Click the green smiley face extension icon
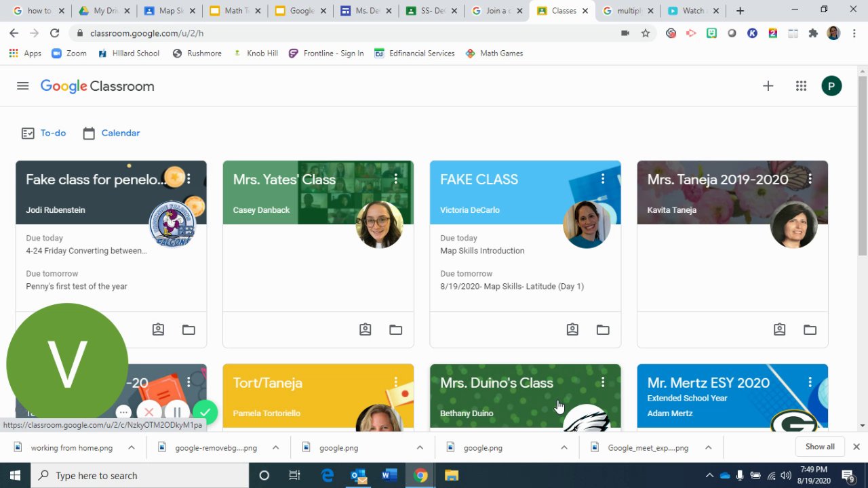 click(711, 33)
